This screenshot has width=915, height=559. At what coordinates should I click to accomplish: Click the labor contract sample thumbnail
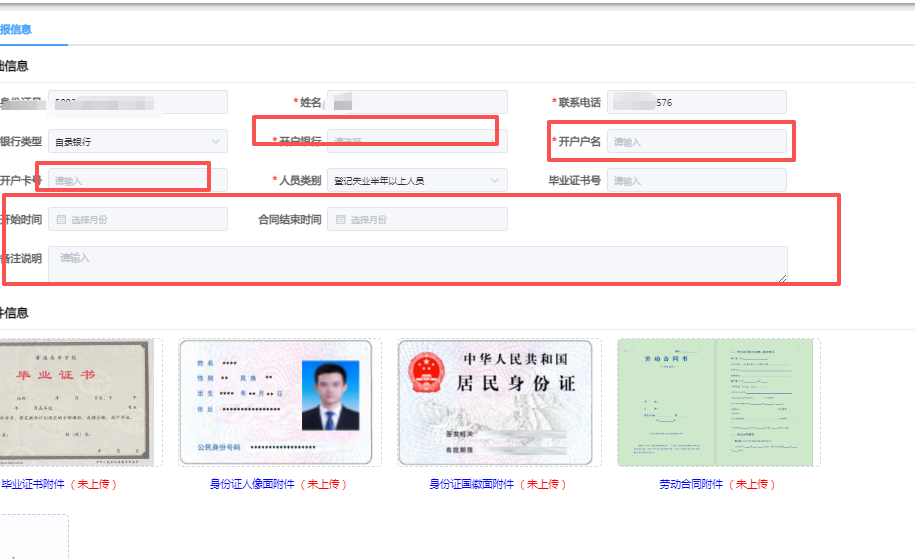click(x=715, y=403)
